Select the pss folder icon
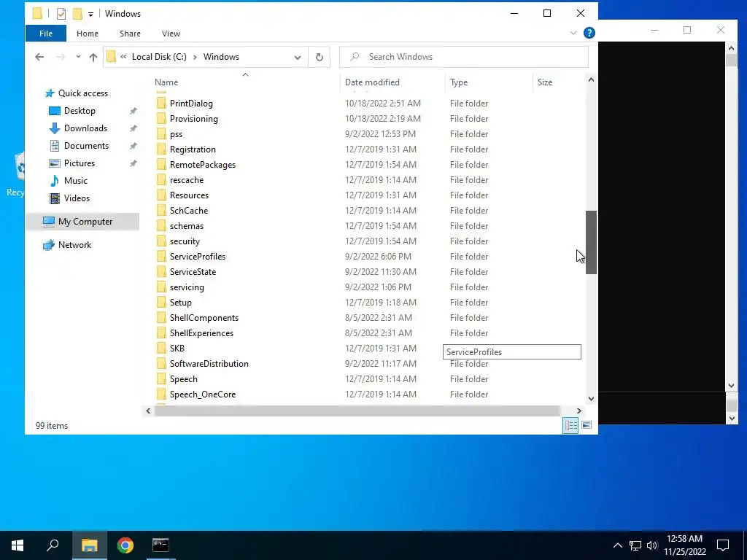The image size is (747, 560). point(161,134)
